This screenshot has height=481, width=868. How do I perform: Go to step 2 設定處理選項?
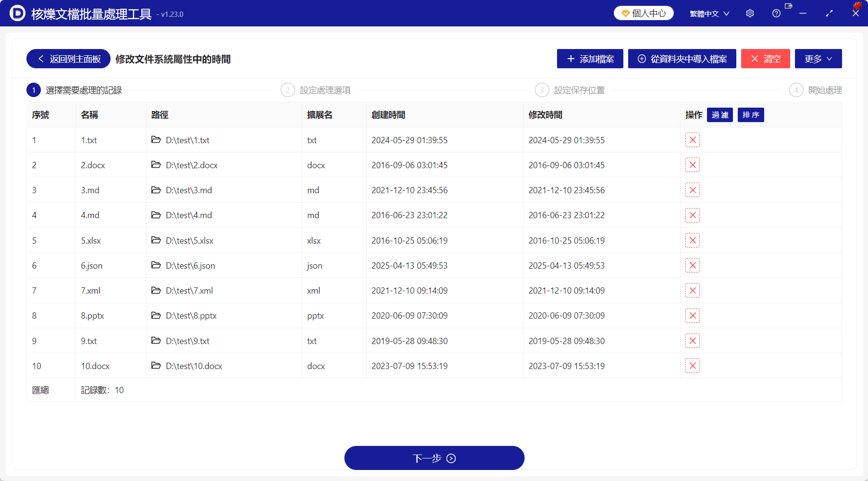click(x=316, y=90)
